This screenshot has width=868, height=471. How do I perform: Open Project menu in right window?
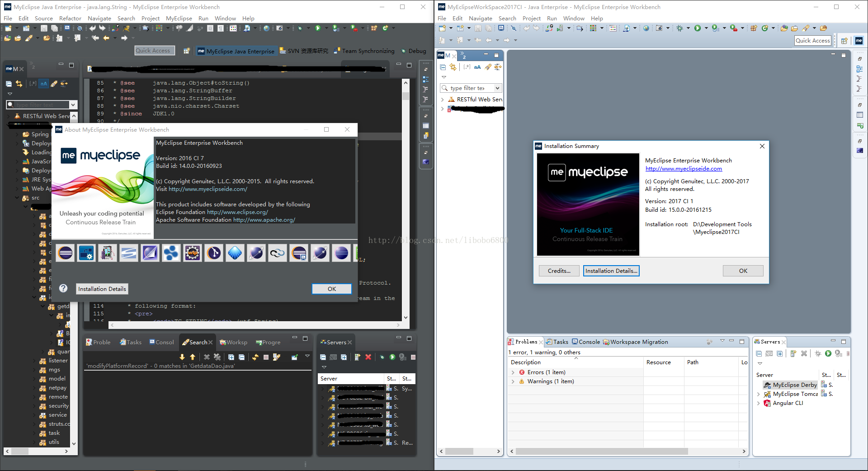tap(532, 19)
